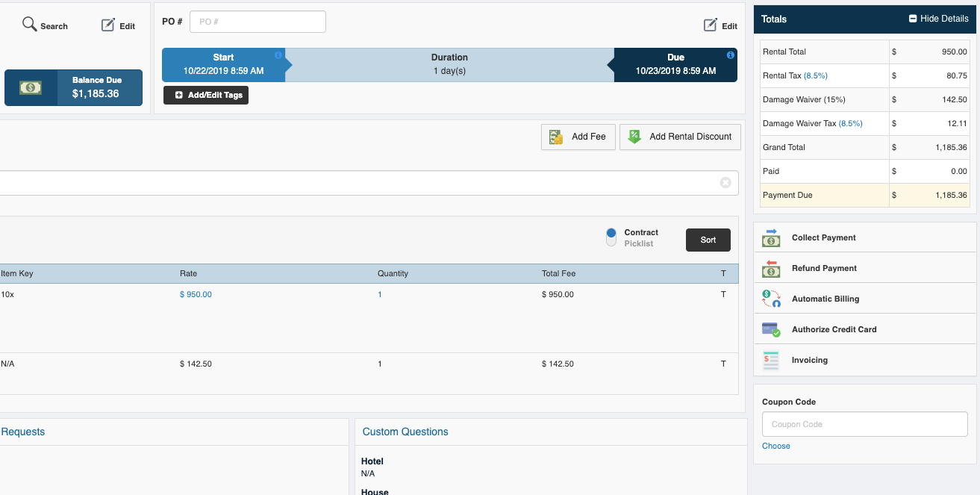The height and width of the screenshot is (495, 980).
Task: Click the $ 142.50 rate cell
Action: (x=196, y=364)
